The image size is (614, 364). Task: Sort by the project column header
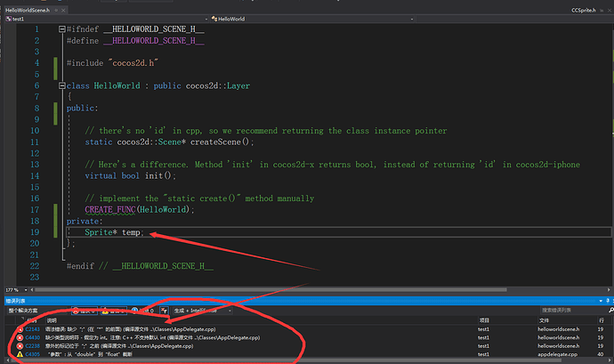(484, 320)
